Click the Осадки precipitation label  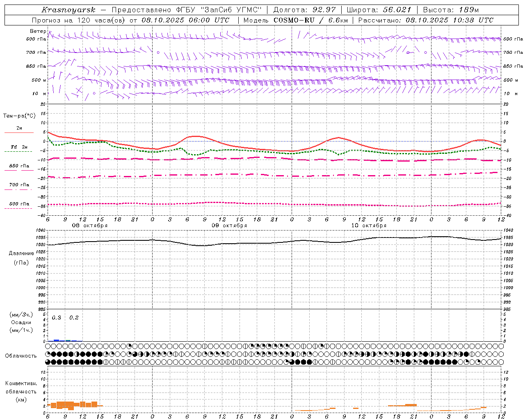coord(21,322)
